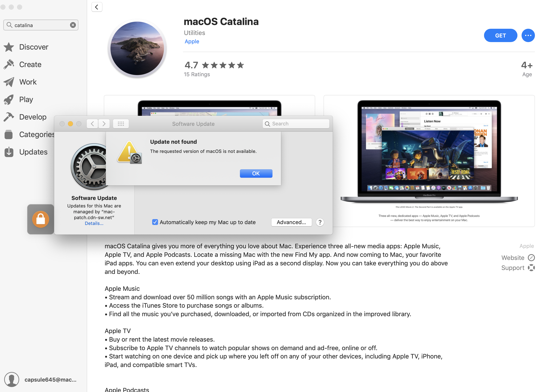Open Advanced... update options
Screen dimensions: 547x392
coord(291,222)
